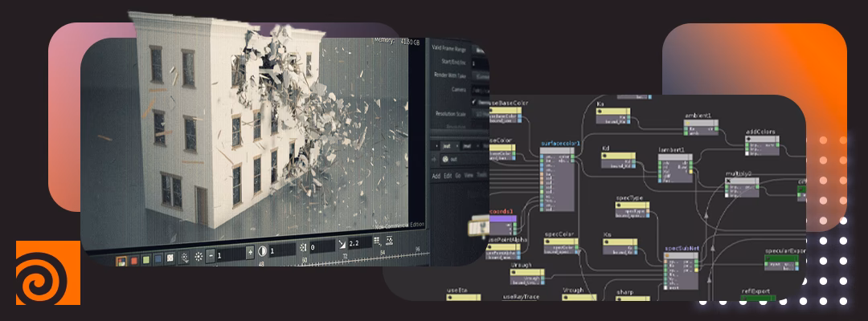Screen dimensions: 868x321
Task: Click the checkered background display icon
Action: tap(389, 240)
